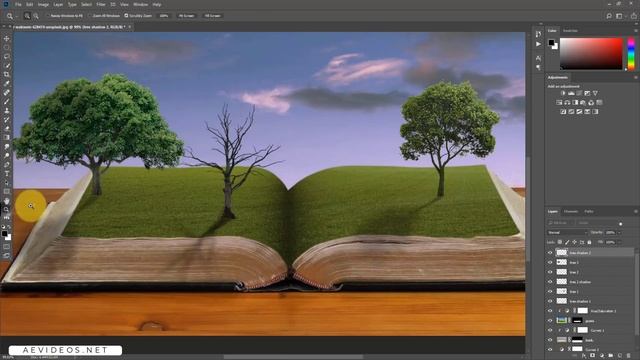Image resolution: width=640 pixels, height=360 pixels.
Task: Select the Elliptical Marquee tool
Action: (7, 47)
